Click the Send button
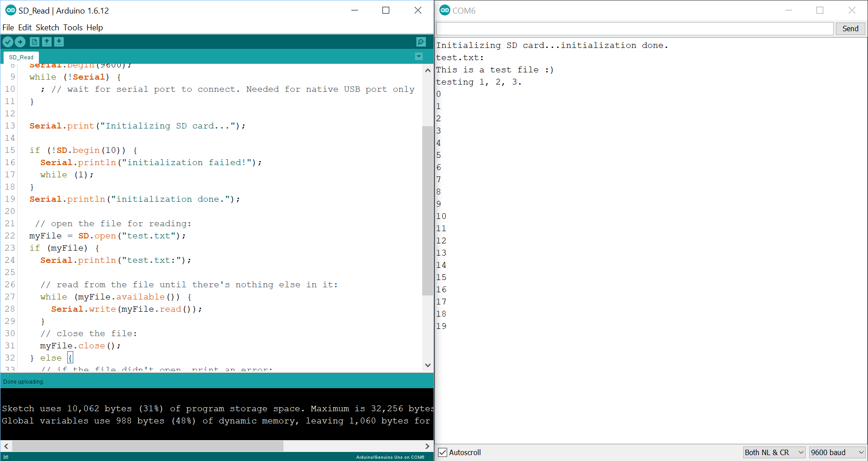The image size is (868, 461). click(850, 28)
